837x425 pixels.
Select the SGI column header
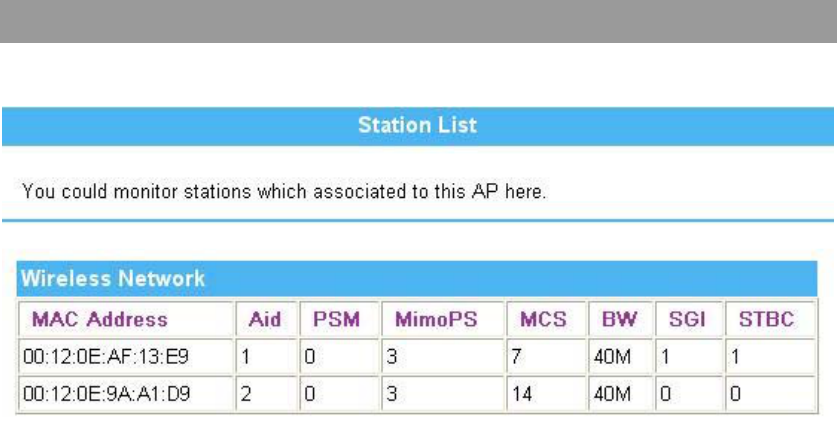(x=689, y=319)
